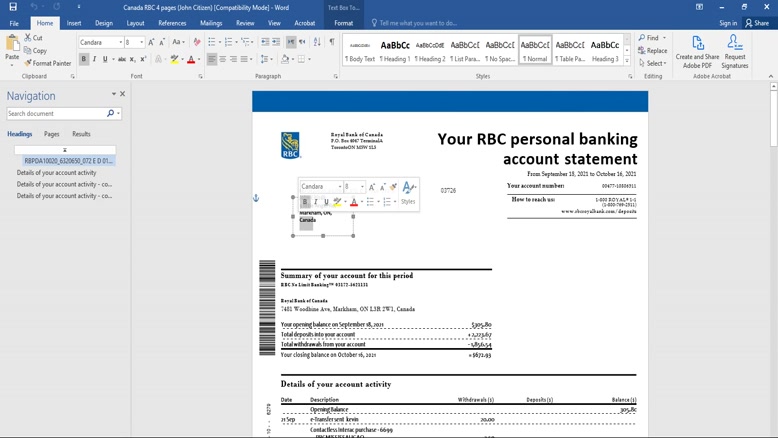Click Create and Share Adobe PDF
This screenshot has height=438, width=778.
click(x=697, y=51)
